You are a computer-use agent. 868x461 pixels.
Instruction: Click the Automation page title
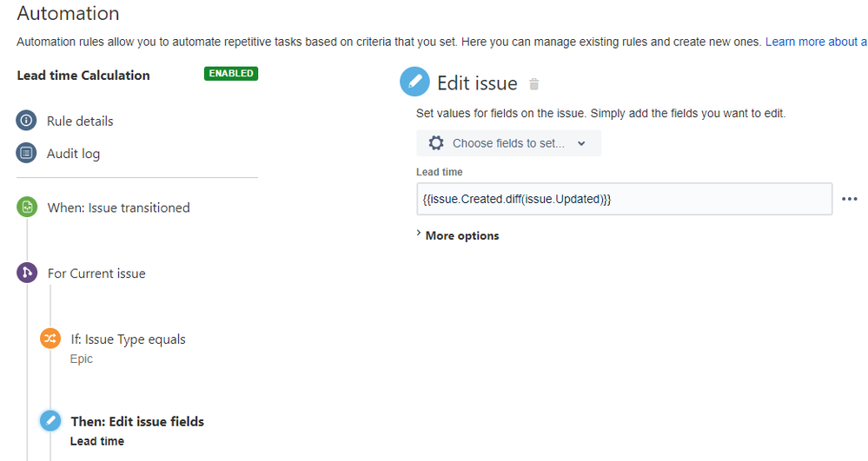point(68,13)
